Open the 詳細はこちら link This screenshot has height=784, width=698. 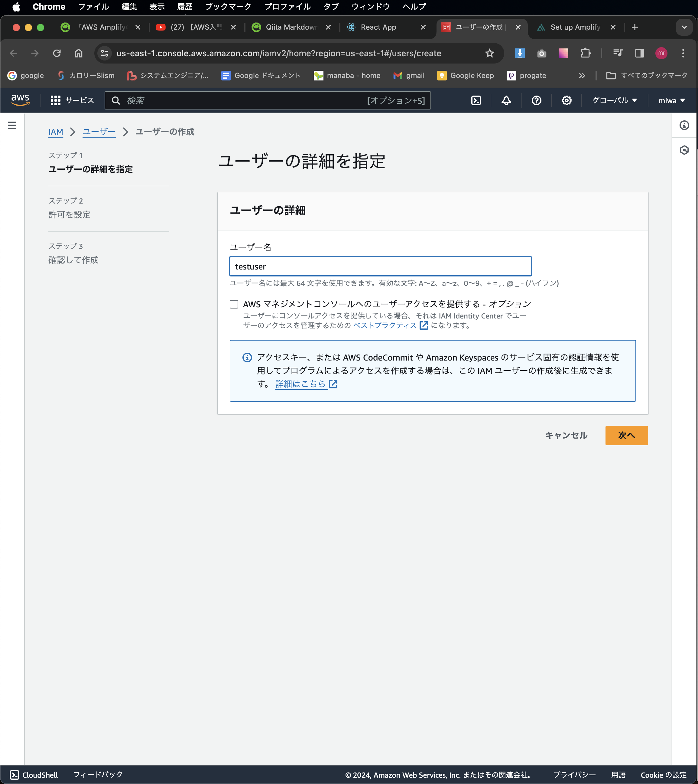pyautogui.click(x=301, y=384)
